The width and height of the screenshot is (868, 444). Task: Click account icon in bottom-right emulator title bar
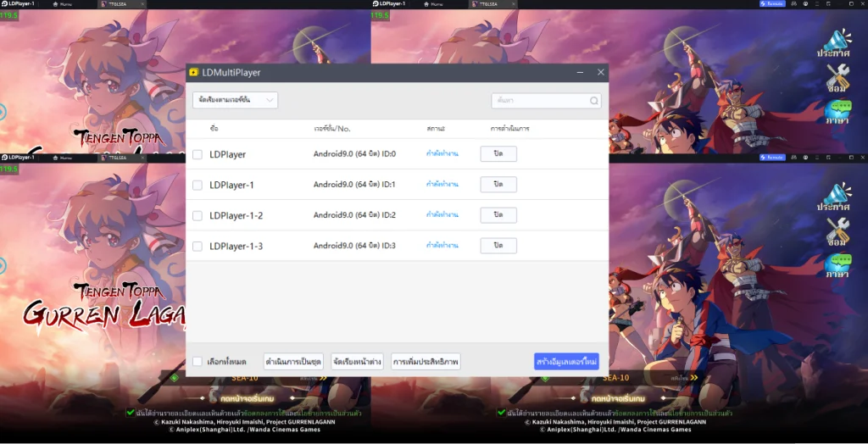[805, 158]
